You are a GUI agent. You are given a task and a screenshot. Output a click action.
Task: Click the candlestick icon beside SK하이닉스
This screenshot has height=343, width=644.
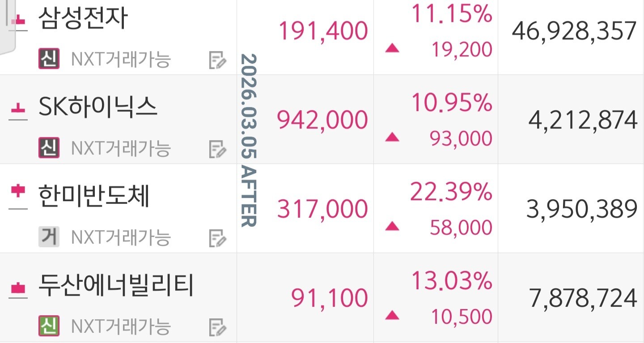[x=18, y=110]
